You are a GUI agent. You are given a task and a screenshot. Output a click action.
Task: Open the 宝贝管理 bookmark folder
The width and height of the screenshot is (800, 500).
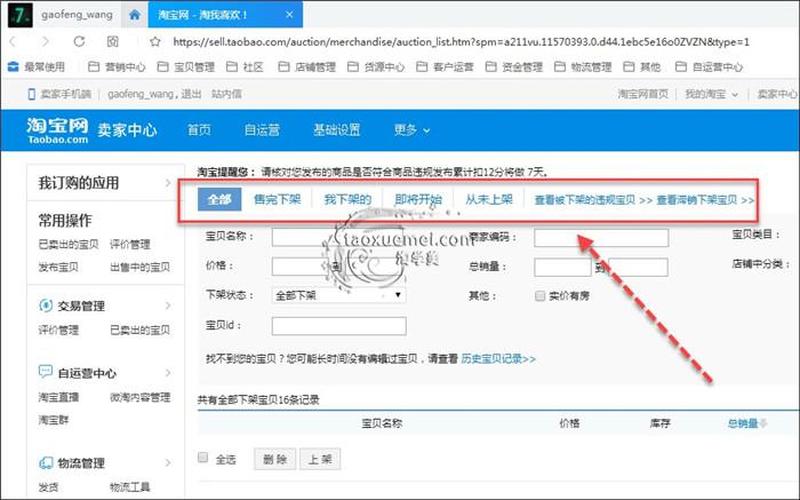coord(186,67)
